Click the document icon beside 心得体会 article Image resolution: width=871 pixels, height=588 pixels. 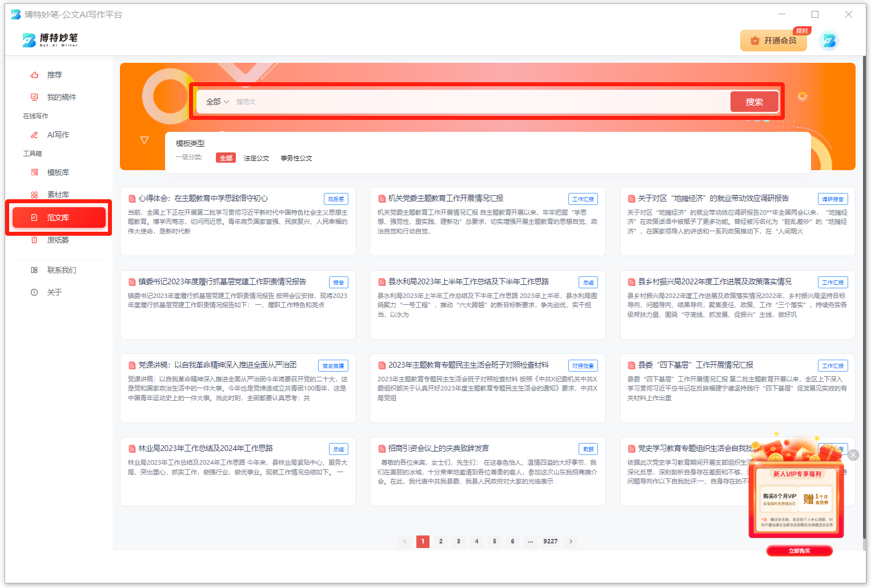tap(132, 199)
